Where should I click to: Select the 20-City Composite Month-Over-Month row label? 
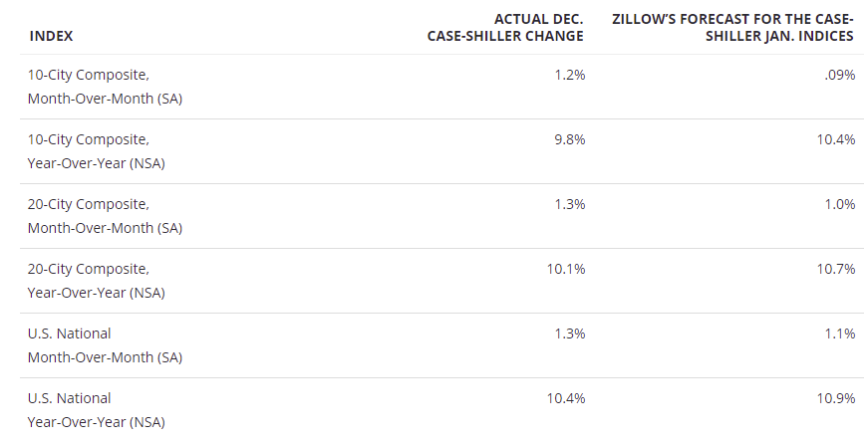[106, 216]
